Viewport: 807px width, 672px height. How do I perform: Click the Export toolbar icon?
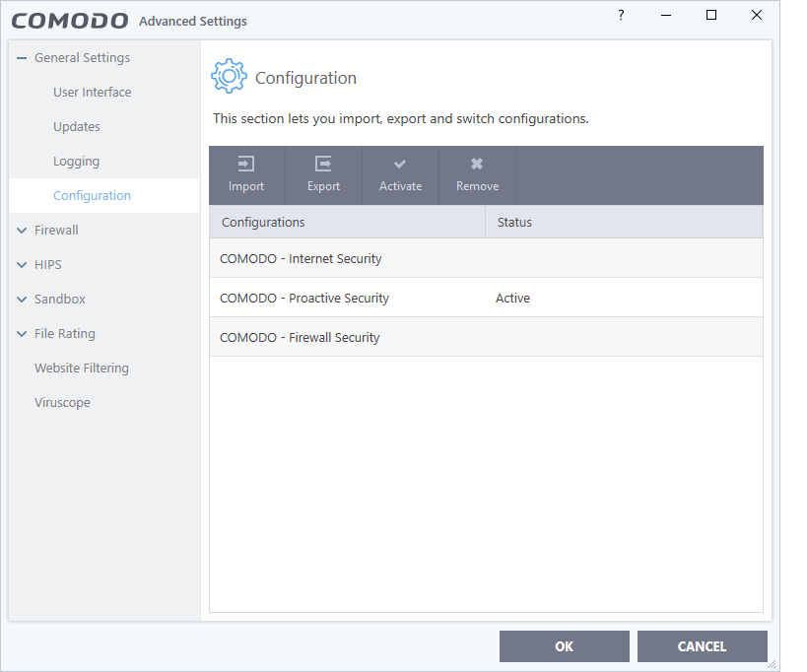tap(323, 165)
